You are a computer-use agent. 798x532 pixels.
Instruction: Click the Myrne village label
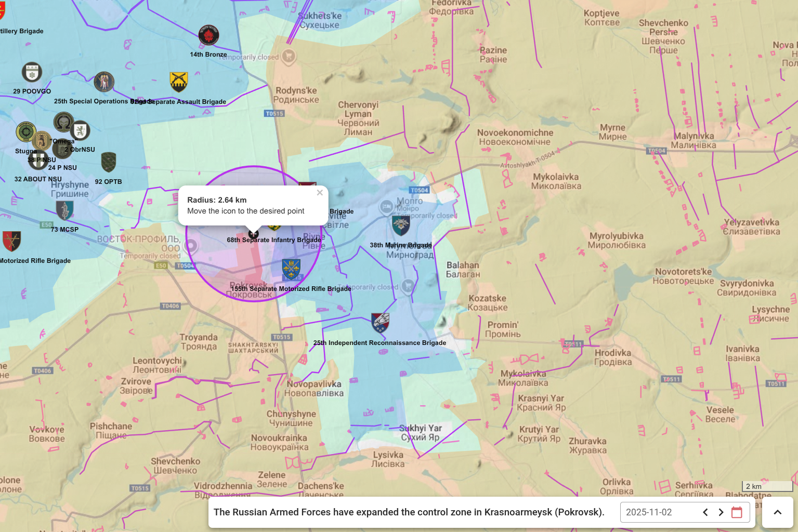coord(613,132)
